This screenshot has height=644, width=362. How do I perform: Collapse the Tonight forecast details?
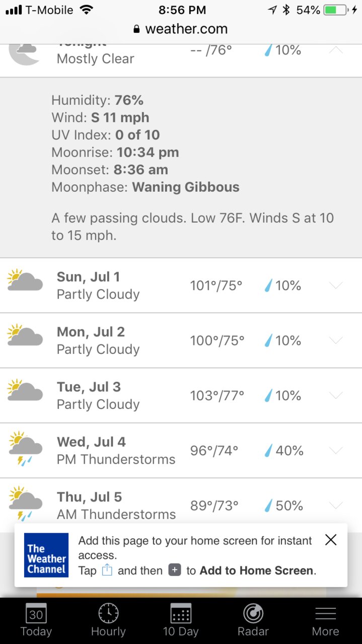(x=336, y=50)
